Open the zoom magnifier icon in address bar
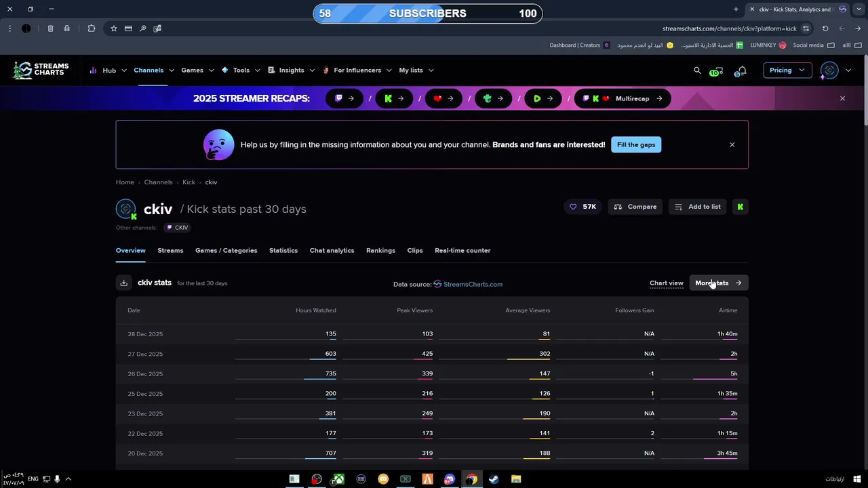 [x=142, y=28]
